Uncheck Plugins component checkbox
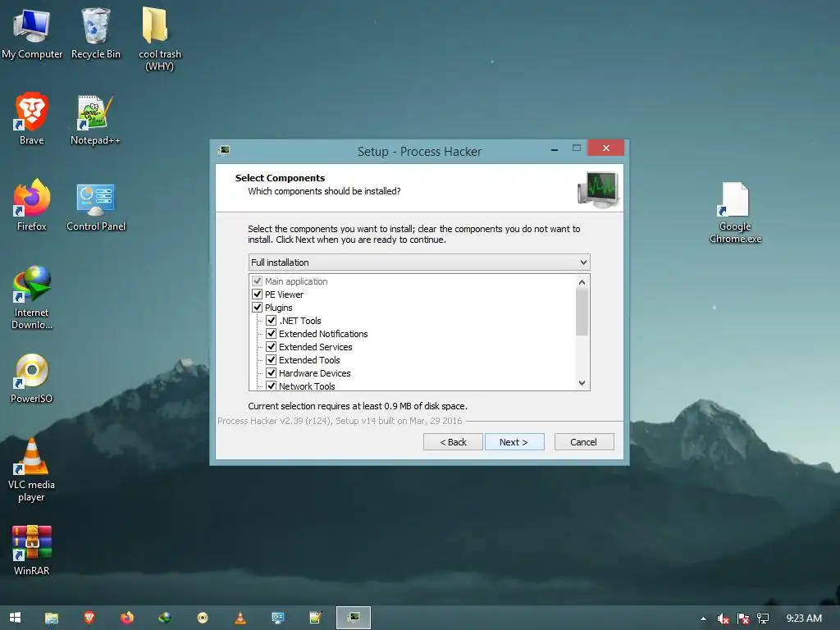This screenshot has height=630, width=840. (257, 307)
